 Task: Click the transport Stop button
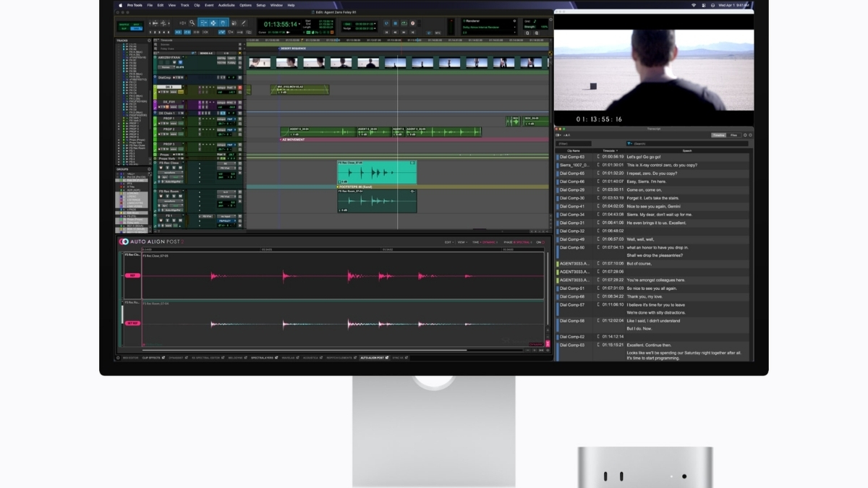[x=395, y=23]
